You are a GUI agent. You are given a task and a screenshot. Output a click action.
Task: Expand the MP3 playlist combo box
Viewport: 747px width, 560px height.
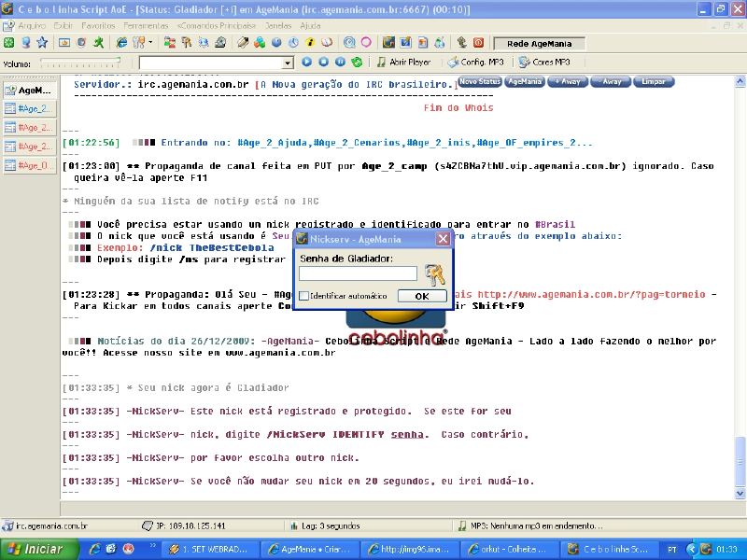(x=288, y=63)
